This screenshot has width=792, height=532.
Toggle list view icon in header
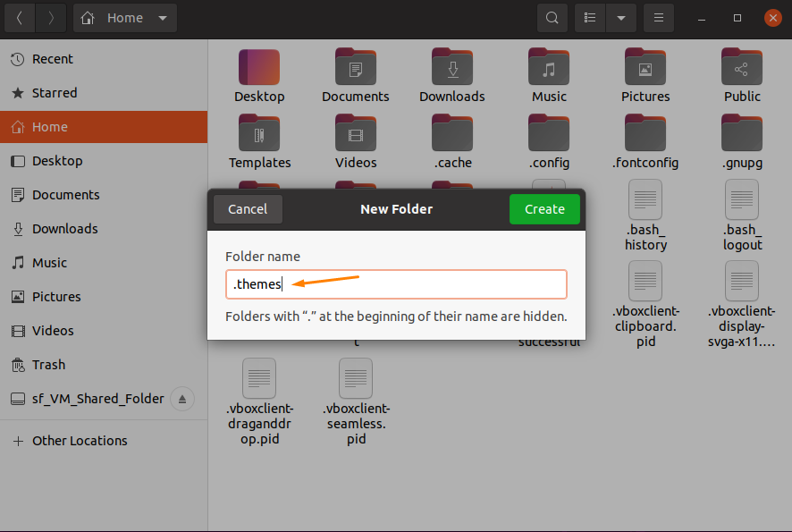click(590, 18)
